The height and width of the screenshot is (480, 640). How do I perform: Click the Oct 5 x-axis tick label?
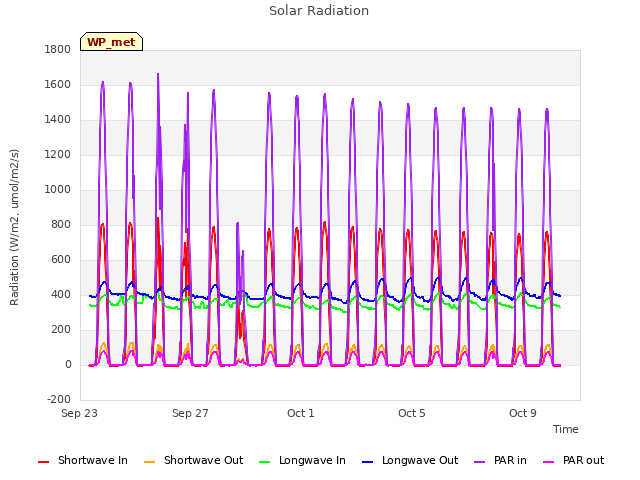pos(412,413)
